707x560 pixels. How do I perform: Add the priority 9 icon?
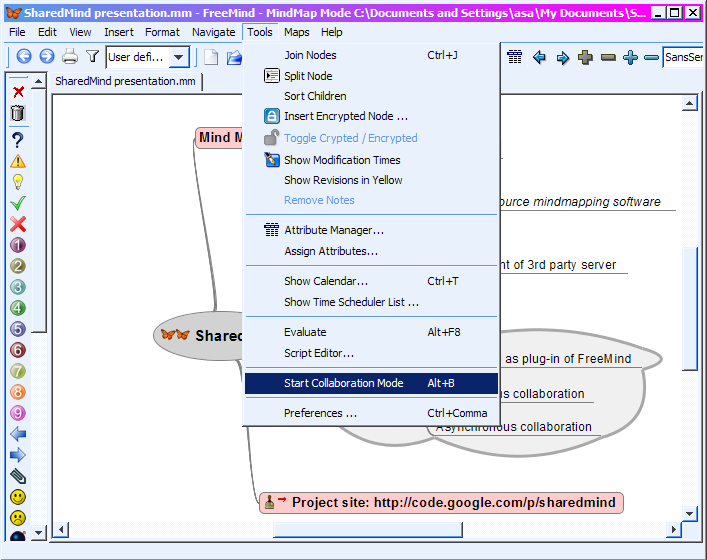[x=18, y=413]
